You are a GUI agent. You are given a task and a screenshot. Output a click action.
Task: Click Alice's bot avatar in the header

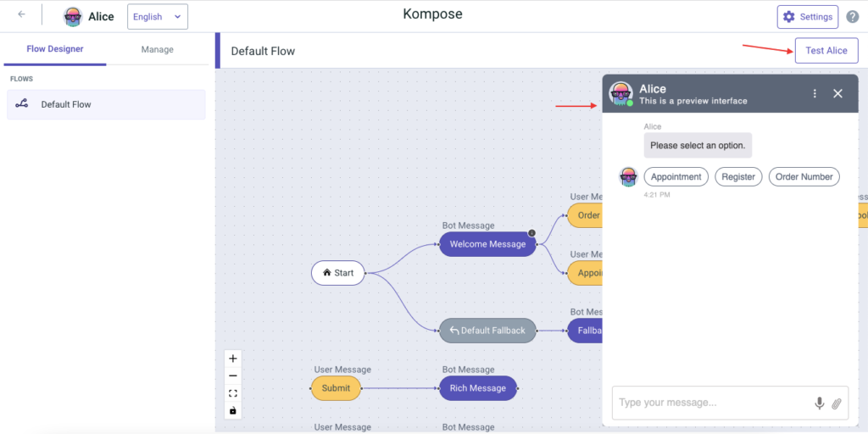pyautogui.click(x=73, y=17)
